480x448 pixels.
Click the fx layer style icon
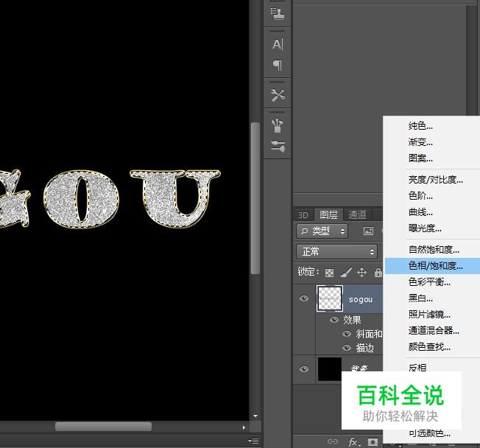354,441
